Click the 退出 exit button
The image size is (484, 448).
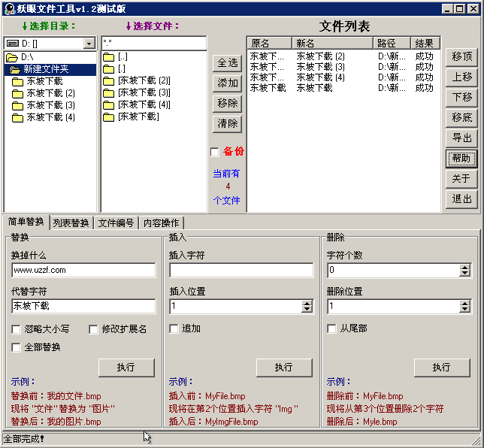point(461,199)
